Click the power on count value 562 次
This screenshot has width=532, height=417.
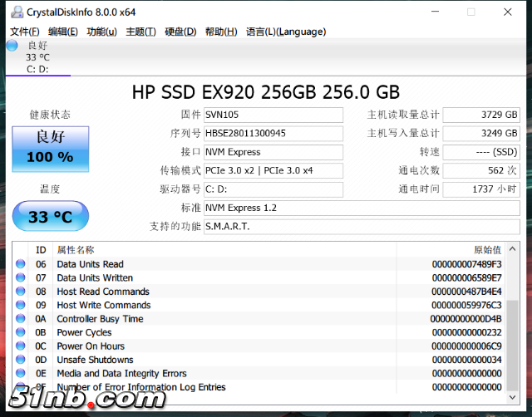point(481,170)
